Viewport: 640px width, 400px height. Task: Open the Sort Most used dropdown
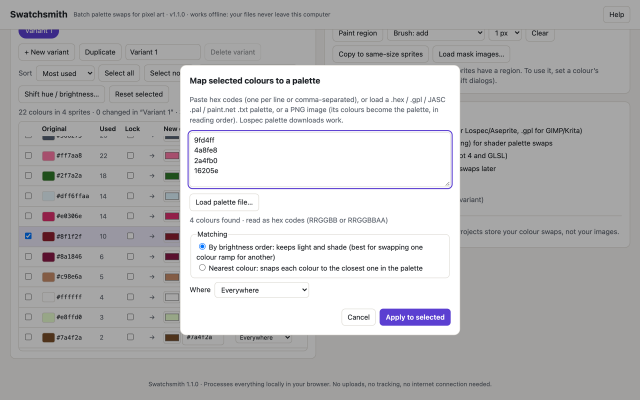(x=66, y=73)
